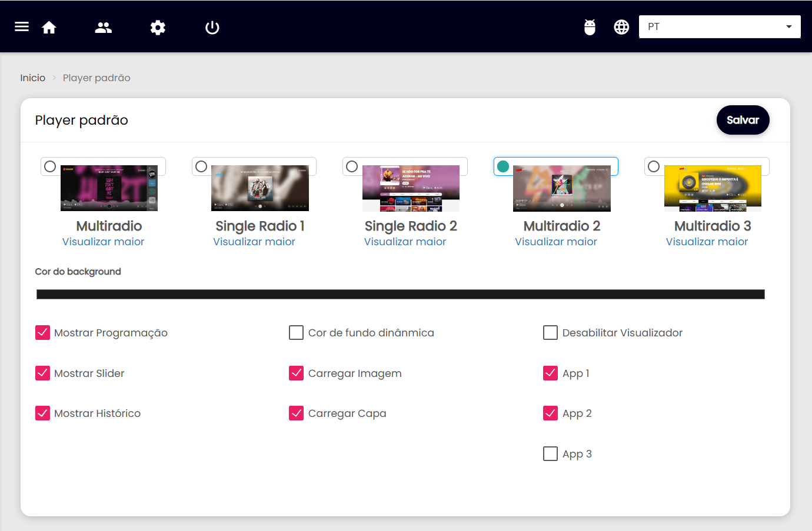
Task: Enable the App 3 checkbox
Action: [550, 454]
